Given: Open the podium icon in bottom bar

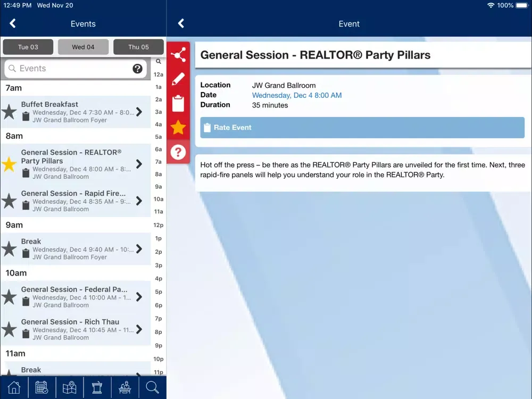Looking at the screenshot, I should 97,387.
